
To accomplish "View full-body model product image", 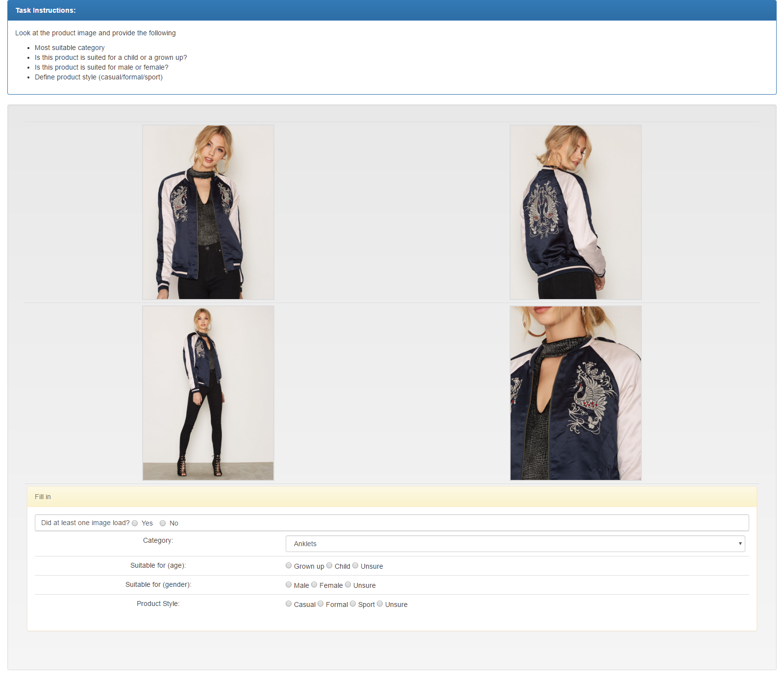I will [x=208, y=393].
